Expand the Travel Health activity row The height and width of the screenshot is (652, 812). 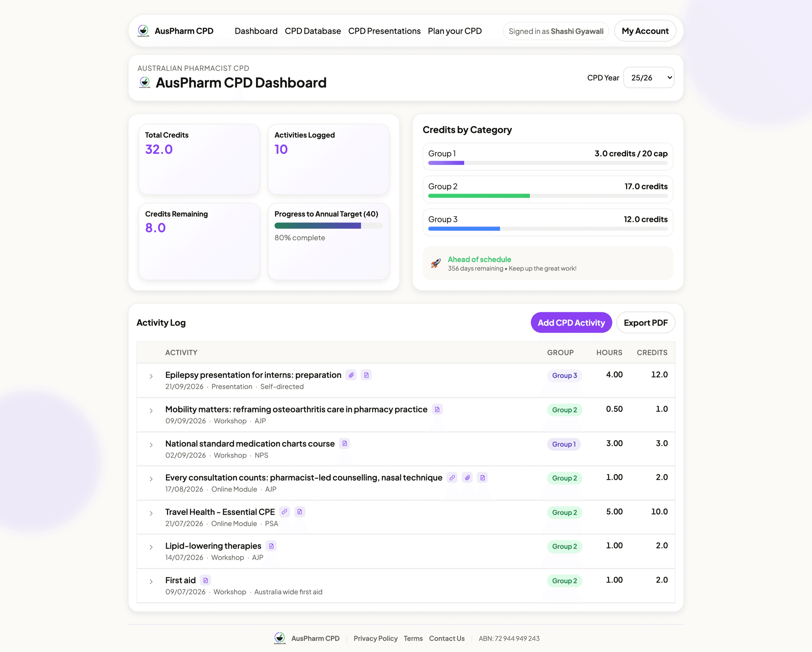(x=151, y=513)
